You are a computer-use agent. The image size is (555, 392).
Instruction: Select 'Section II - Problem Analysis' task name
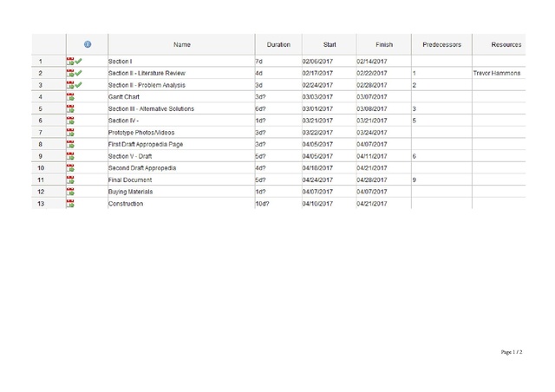pyautogui.click(x=147, y=85)
